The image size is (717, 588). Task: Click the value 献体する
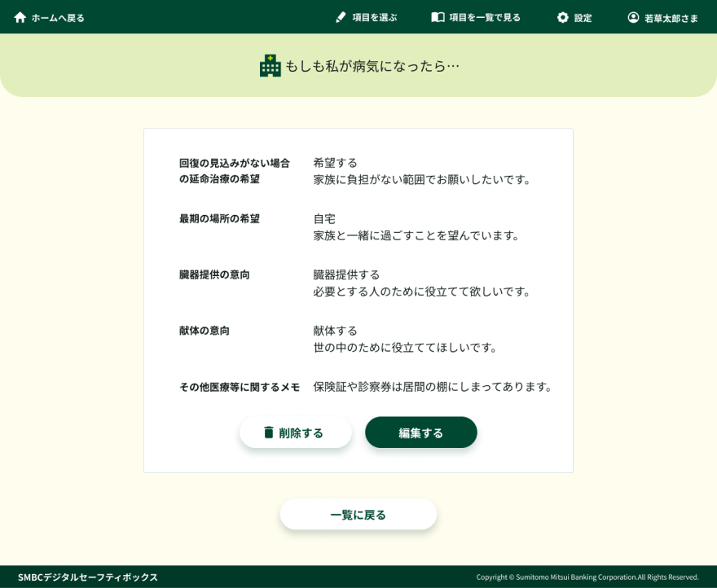coord(335,331)
